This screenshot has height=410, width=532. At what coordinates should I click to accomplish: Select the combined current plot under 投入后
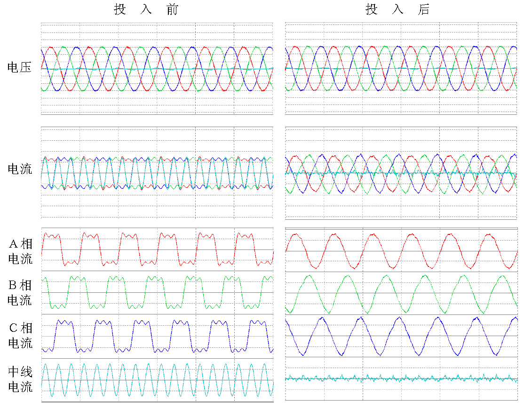[x=401, y=173]
